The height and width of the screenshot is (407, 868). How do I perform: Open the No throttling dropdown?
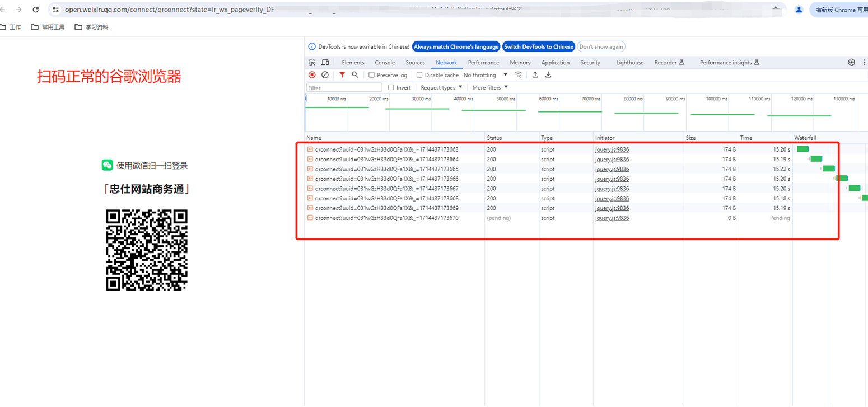[486, 75]
